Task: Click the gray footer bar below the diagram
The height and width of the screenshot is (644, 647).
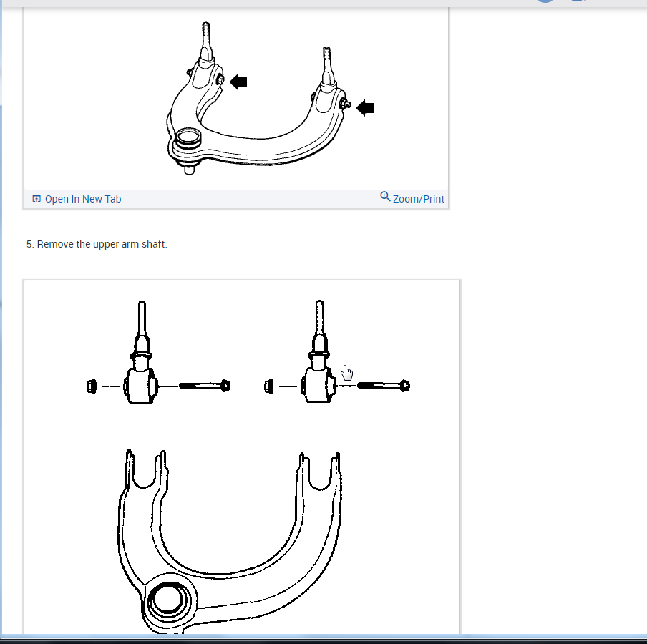Action: (x=235, y=198)
